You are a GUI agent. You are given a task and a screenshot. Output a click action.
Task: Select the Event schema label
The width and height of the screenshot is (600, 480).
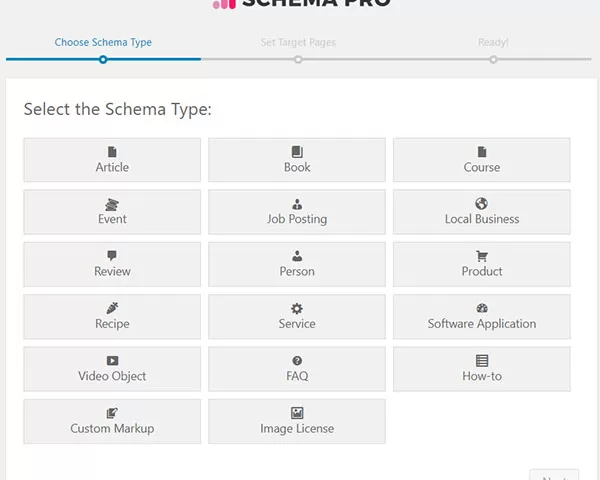112,219
